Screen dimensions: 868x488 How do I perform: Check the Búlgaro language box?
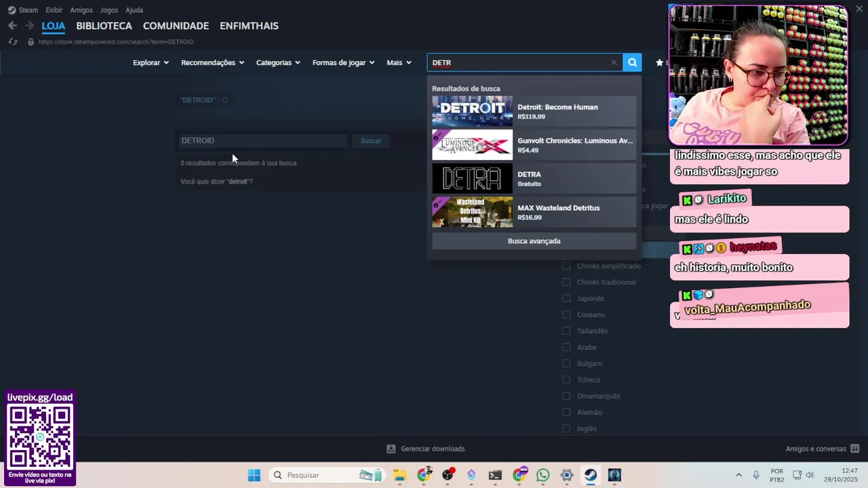pyautogui.click(x=566, y=363)
